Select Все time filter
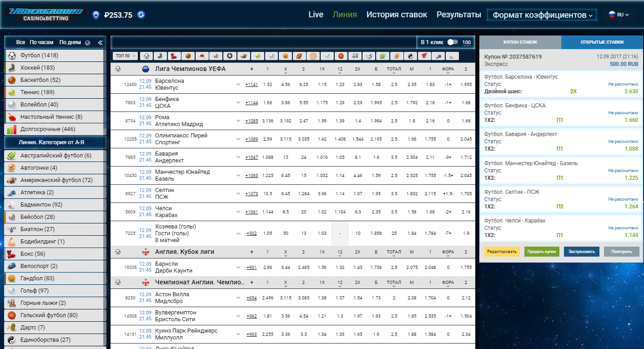 pyautogui.click(x=20, y=42)
